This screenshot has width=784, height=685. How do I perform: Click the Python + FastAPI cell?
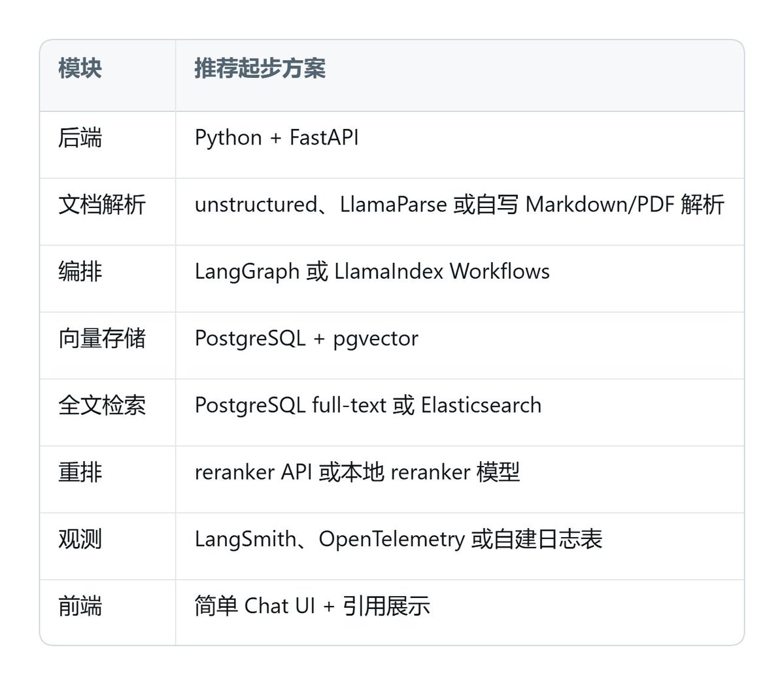click(x=277, y=137)
